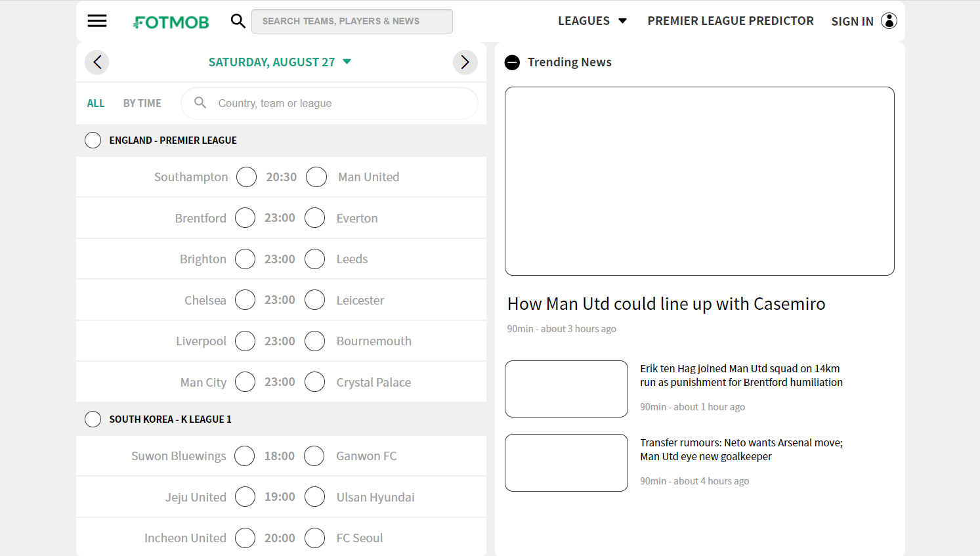Switch to BY TIME tab

(142, 103)
